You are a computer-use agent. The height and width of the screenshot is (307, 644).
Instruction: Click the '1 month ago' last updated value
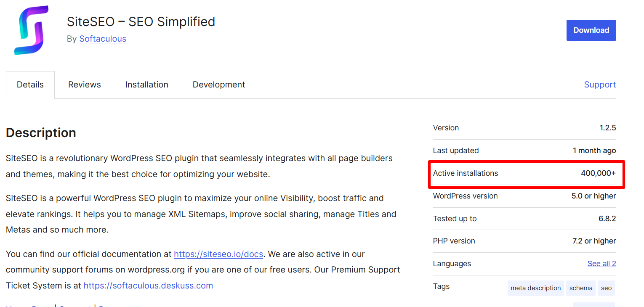594,151
